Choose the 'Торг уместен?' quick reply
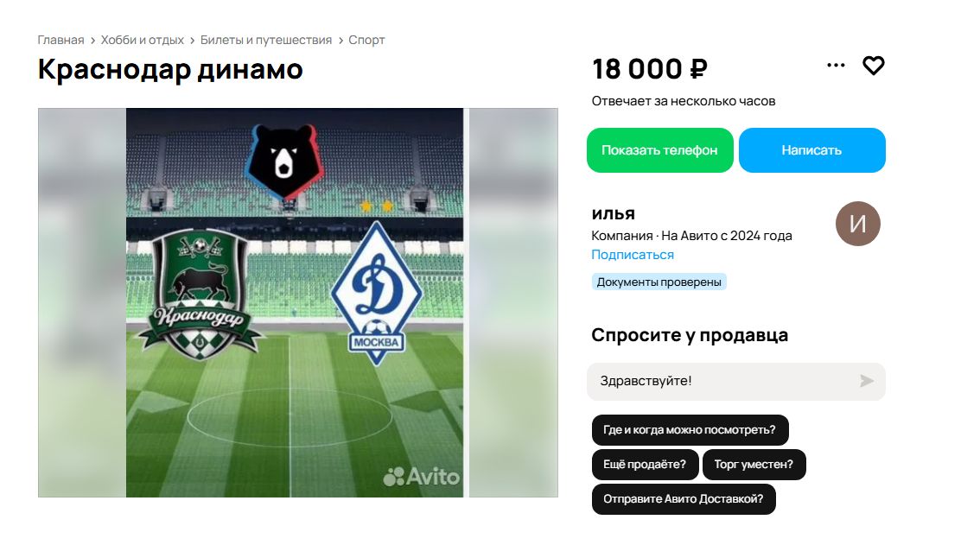The image size is (980, 545). point(754,465)
